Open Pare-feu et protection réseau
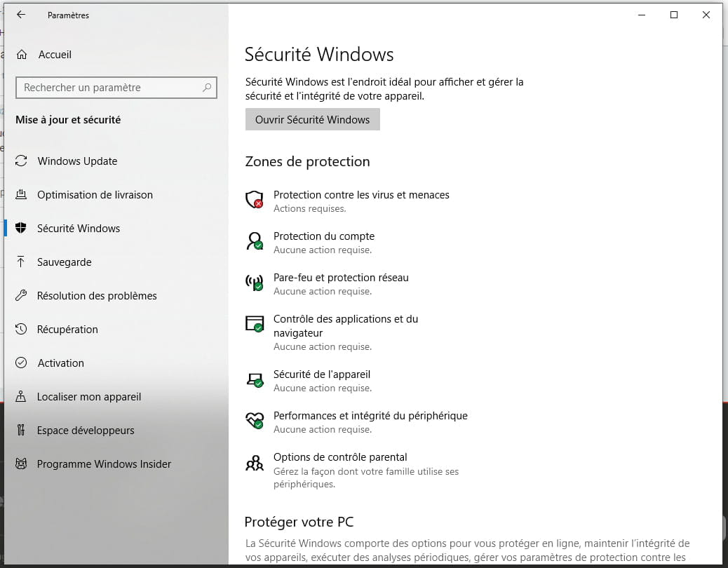 (x=341, y=278)
